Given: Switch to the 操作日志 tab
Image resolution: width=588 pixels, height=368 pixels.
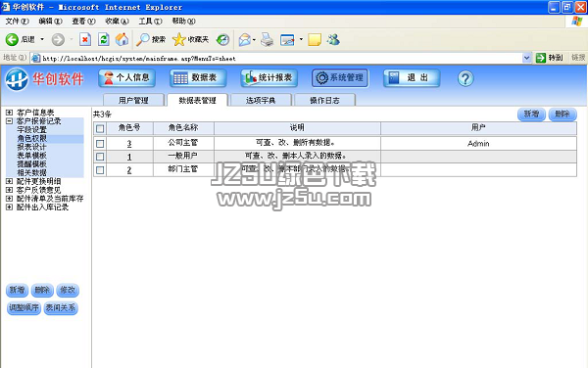Looking at the screenshot, I should tap(324, 100).
